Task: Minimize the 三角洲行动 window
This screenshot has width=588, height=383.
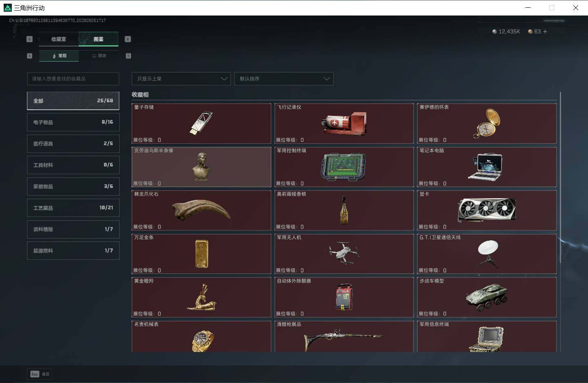Action: point(528,8)
